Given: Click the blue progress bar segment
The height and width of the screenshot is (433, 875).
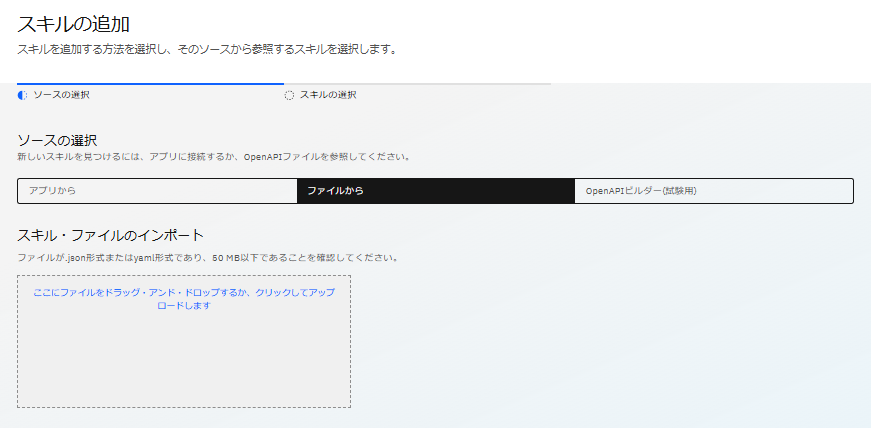Looking at the screenshot, I should point(150,84).
